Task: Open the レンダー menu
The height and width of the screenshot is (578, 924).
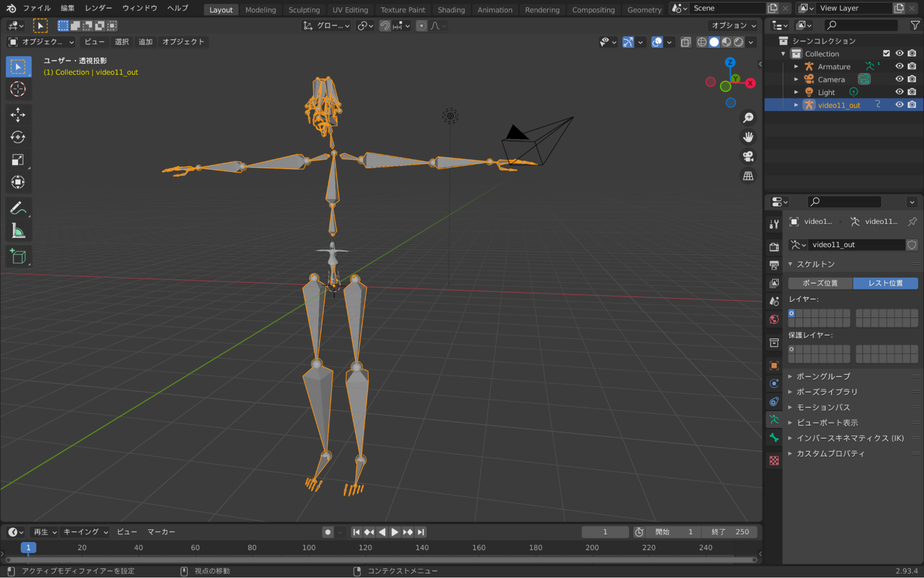Action: point(98,8)
